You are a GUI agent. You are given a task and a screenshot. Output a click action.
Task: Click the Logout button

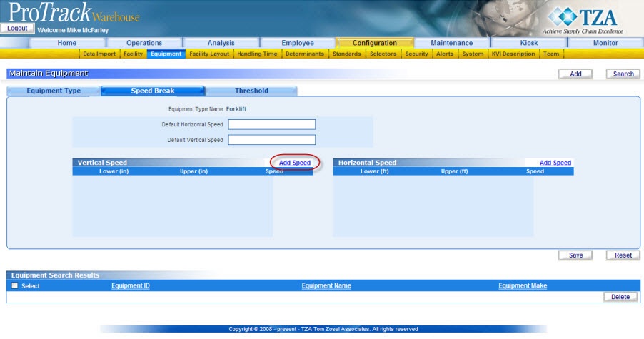coord(17,29)
